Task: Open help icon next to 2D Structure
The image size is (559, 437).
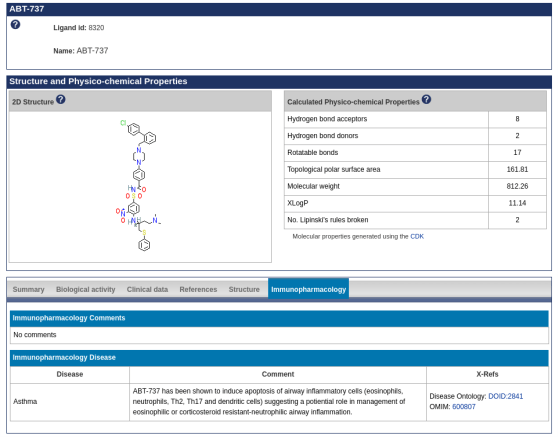Action: point(61,99)
